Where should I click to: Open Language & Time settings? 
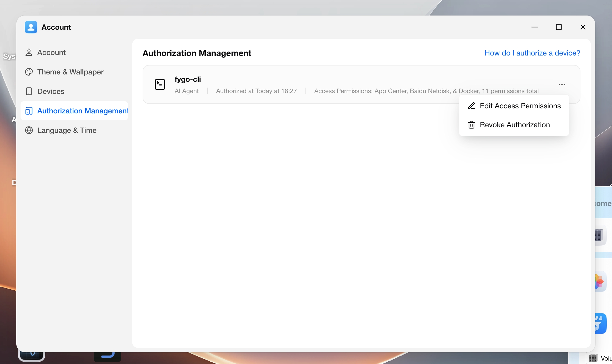[74, 130]
